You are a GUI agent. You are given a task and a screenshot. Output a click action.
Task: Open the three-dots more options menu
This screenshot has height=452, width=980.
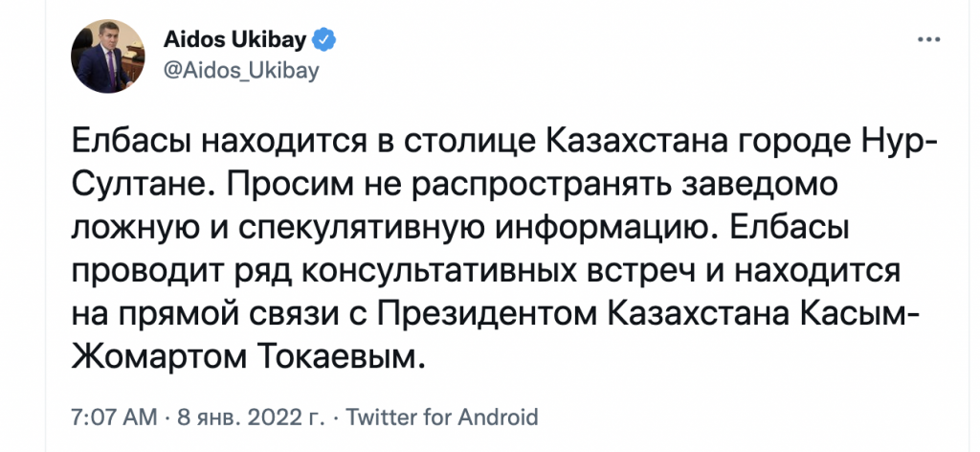coord(928,40)
